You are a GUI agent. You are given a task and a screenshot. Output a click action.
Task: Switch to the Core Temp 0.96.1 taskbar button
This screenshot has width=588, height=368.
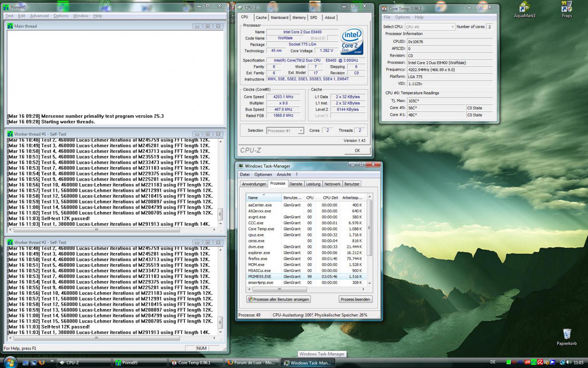click(195, 362)
